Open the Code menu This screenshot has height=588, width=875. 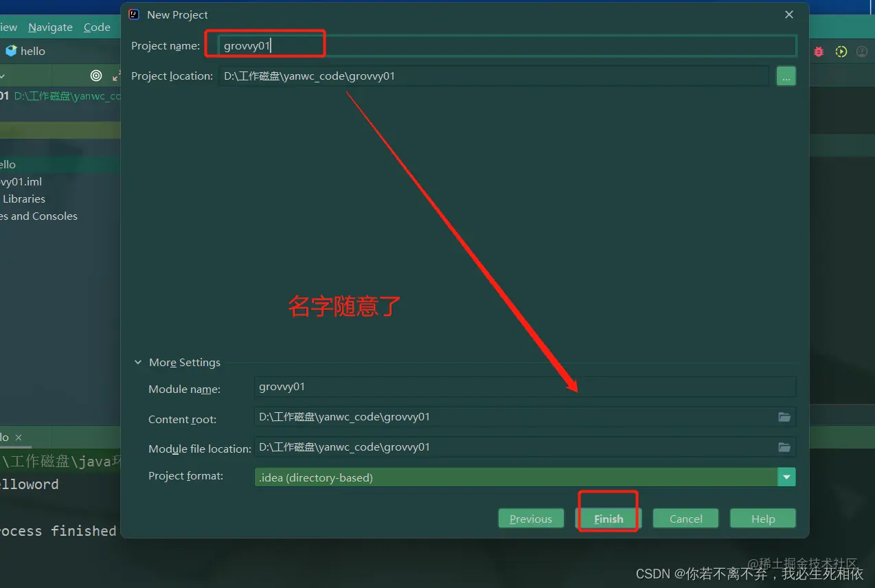point(97,27)
